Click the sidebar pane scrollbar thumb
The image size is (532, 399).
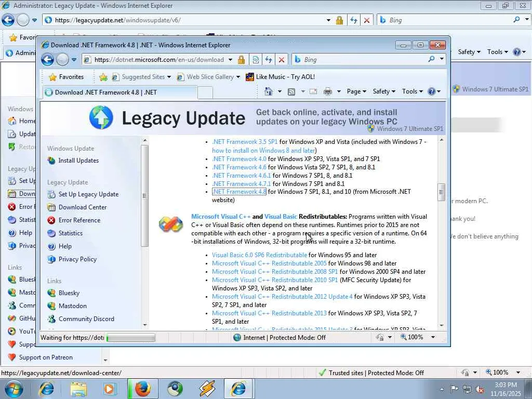[x=144, y=196]
